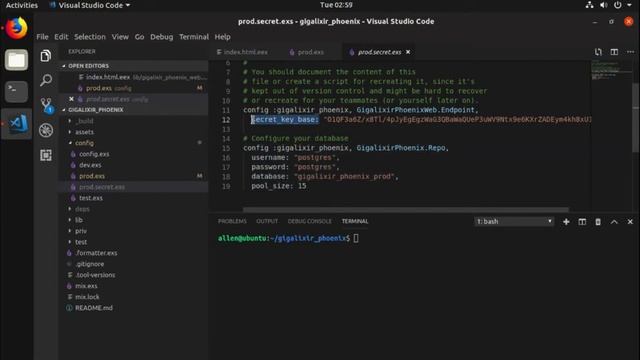
Task: Click Activities in the top bar
Action: pos(22,5)
